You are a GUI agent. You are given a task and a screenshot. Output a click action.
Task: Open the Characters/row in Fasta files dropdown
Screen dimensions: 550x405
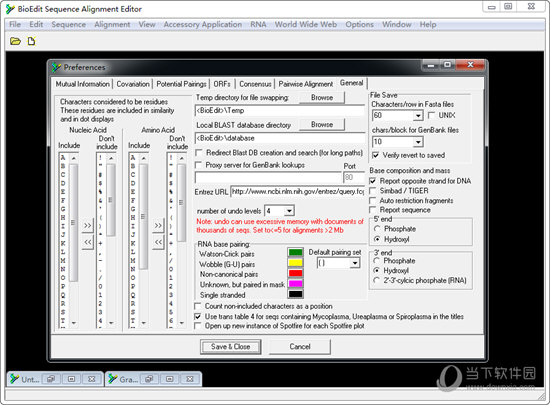(x=418, y=115)
